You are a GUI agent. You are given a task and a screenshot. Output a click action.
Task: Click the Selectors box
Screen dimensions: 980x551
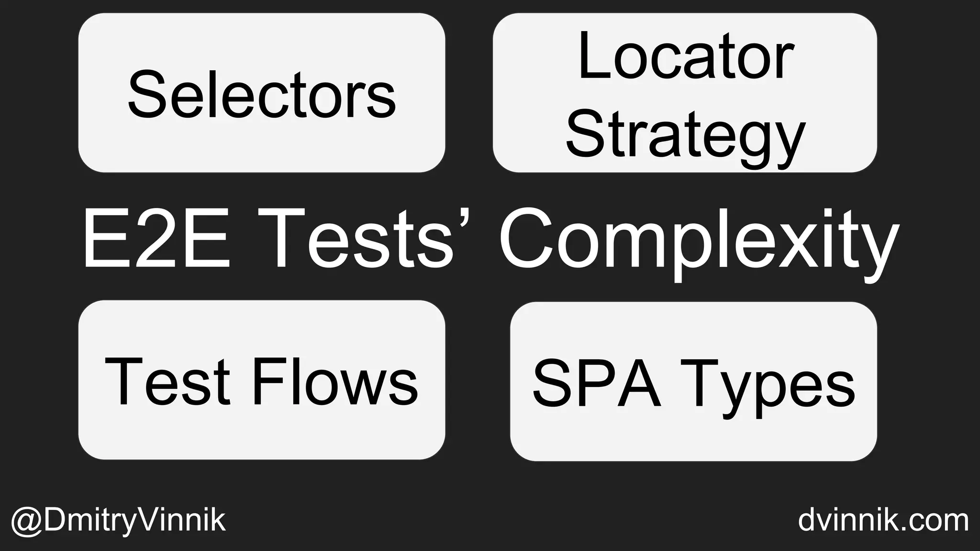[261, 93]
